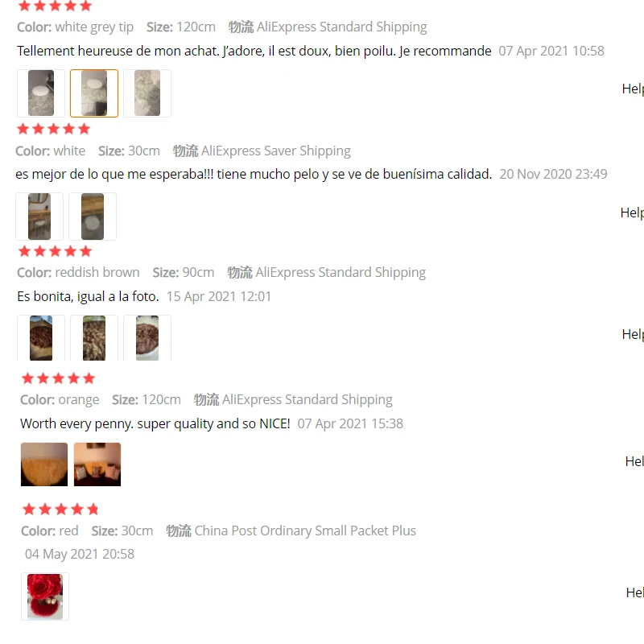Screen dimensions: 644x644
Task: Click the logistics icon beside China Post shipping
Action: 179,530
